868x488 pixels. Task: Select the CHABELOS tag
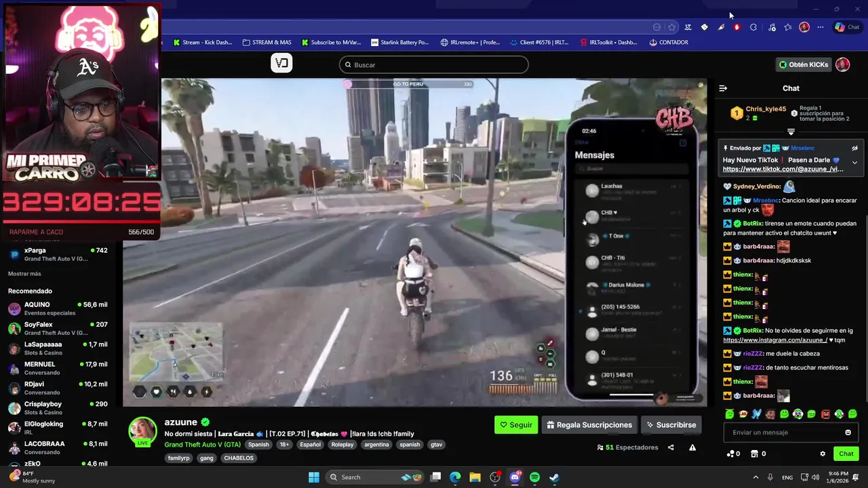239,458
